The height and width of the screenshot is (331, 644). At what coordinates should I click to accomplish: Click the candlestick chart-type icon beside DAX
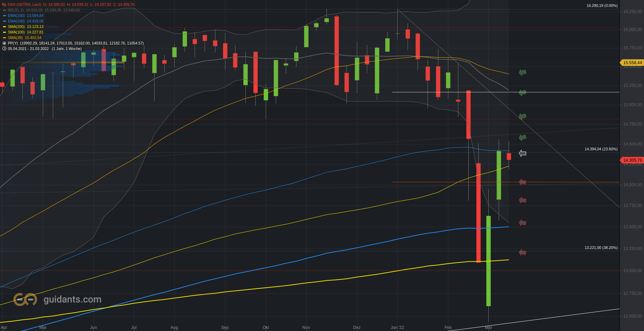[x=4, y=4]
